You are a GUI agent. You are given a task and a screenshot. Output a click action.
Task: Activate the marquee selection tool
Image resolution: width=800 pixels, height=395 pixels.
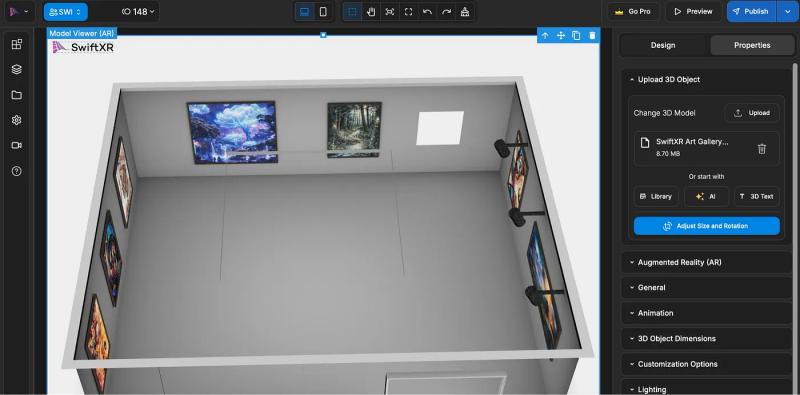[x=352, y=12]
